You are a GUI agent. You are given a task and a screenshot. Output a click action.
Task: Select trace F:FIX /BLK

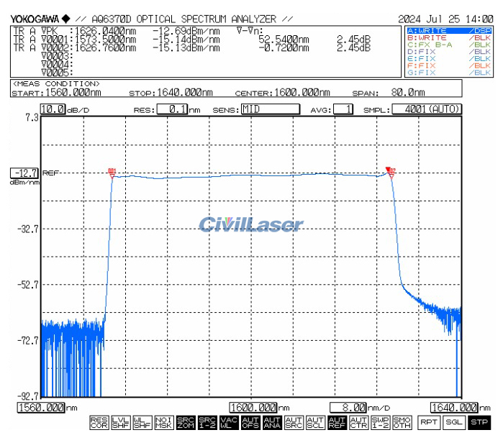pos(449,65)
